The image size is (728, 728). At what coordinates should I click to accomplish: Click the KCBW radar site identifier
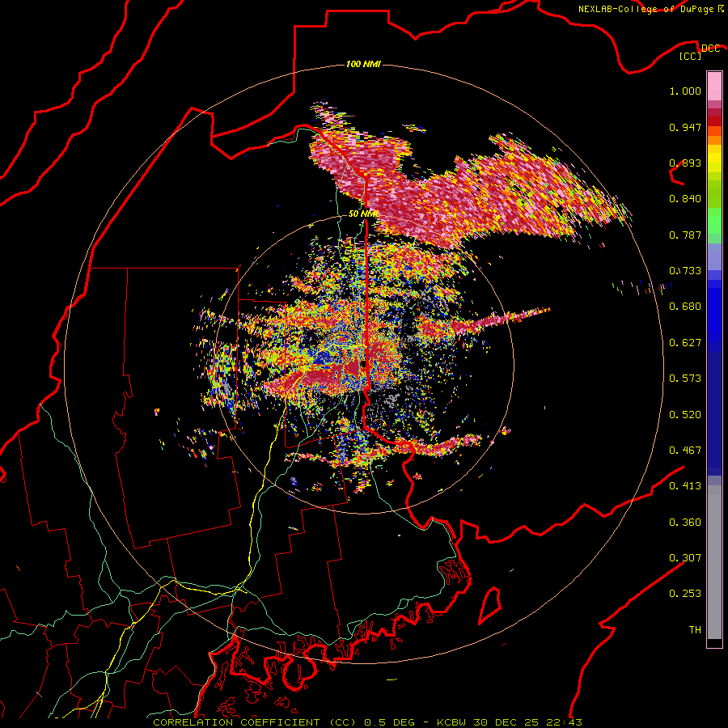[x=453, y=722]
